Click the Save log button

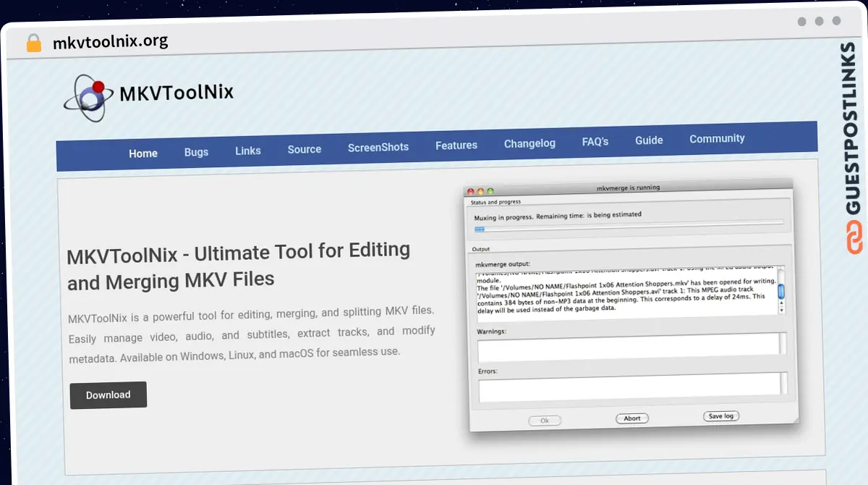click(x=720, y=416)
